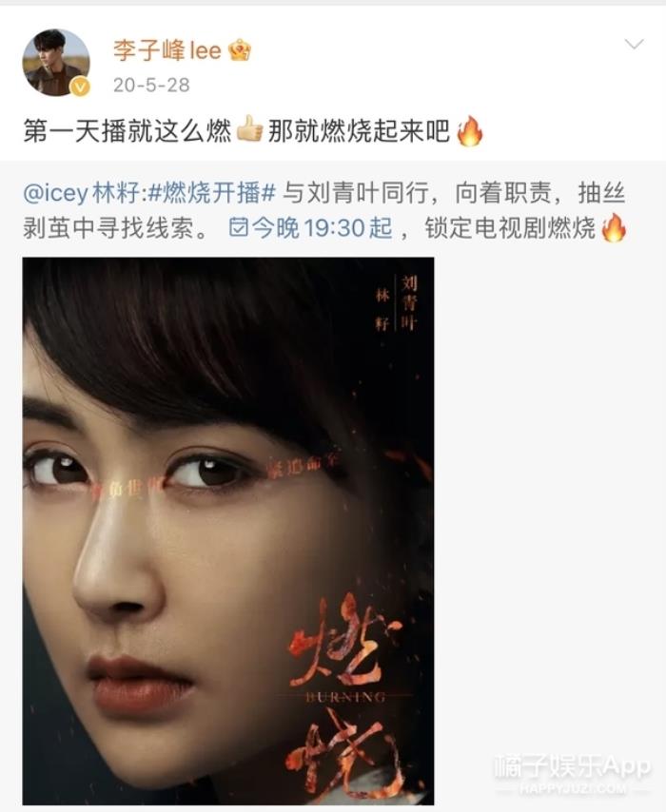This screenshot has height=812, width=666.
Task: Tap the post date 20-5-28
Action: coord(151,85)
